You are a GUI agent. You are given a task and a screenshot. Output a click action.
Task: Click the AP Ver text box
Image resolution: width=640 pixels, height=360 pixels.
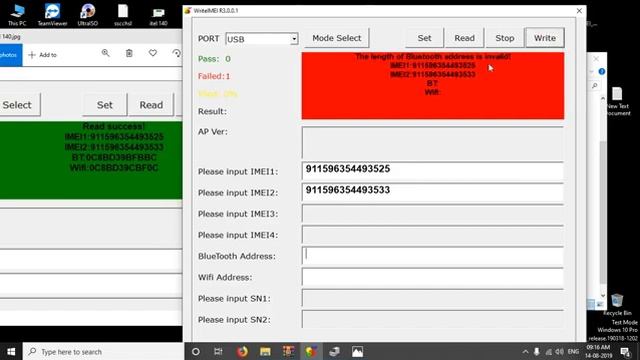click(433, 142)
